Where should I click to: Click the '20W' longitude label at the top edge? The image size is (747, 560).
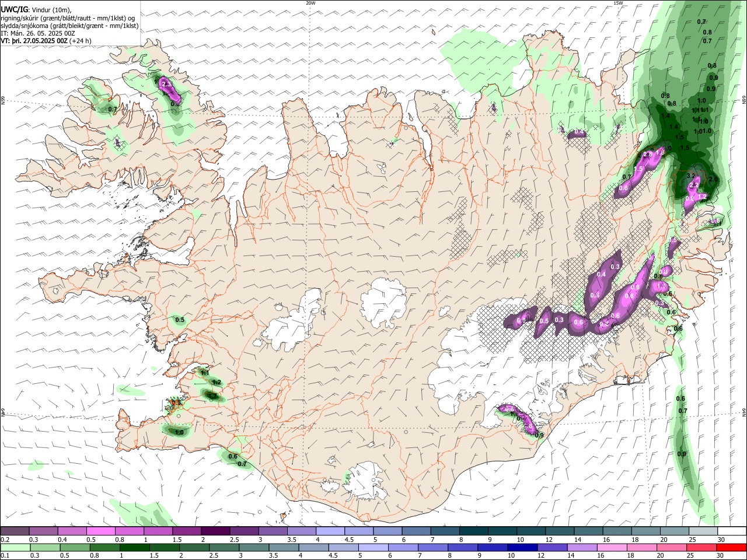pyautogui.click(x=310, y=3)
